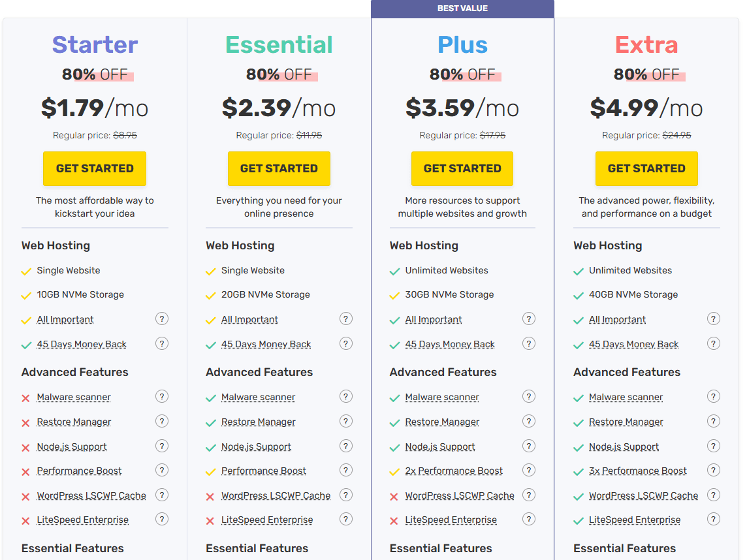Click help icon beside Starter Malware scanner
The width and height of the screenshot is (747, 560).
(x=162, y=396)
